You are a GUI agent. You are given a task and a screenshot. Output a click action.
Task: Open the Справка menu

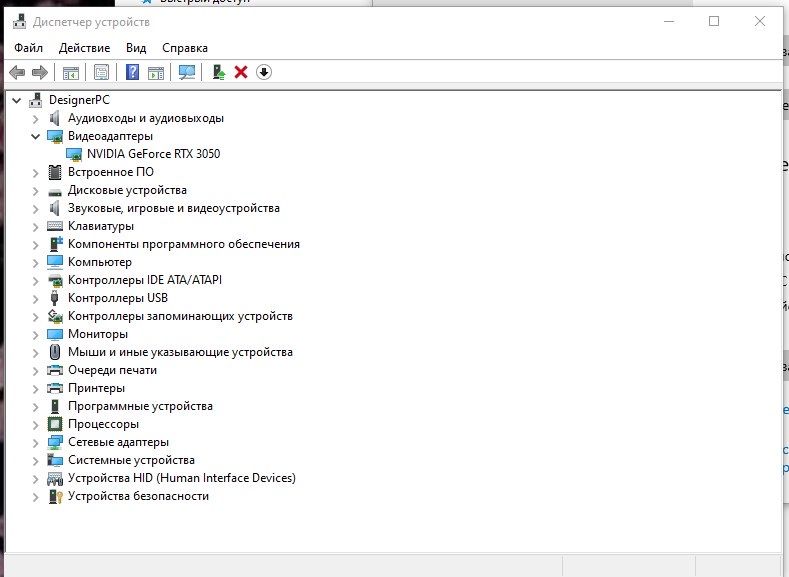[x=185, y=48]
